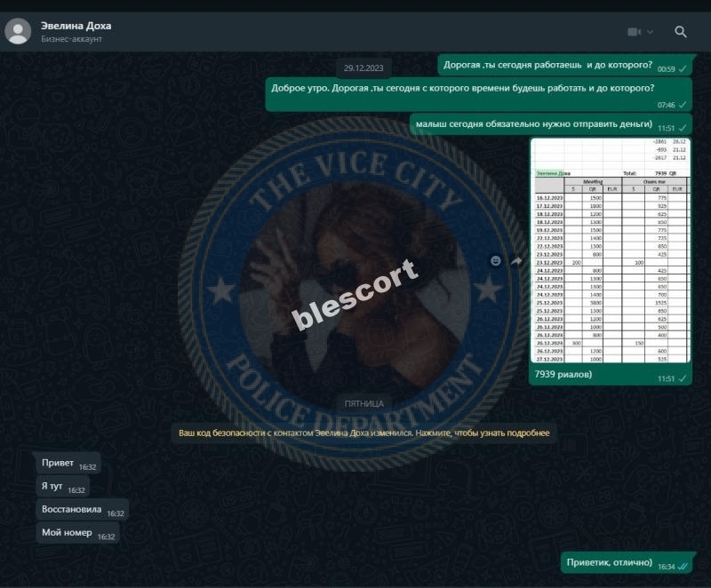Click the security code changed notice

[x=363, y=433]
